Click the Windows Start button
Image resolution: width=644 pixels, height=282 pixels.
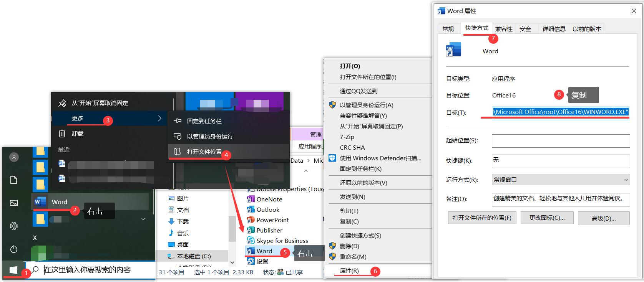click(13, 270)
